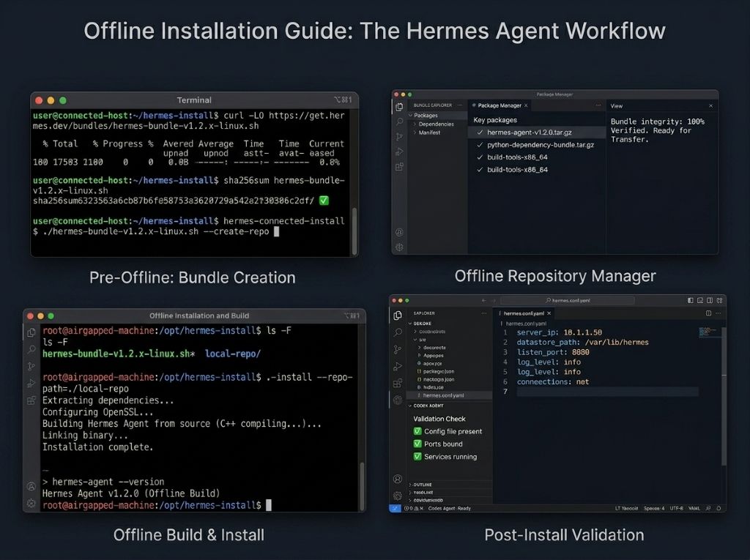This screenshot has height=560, width=750.
Task: Toggle primary sidebar layout icon in editor title bar
Action: coord(690,300)
